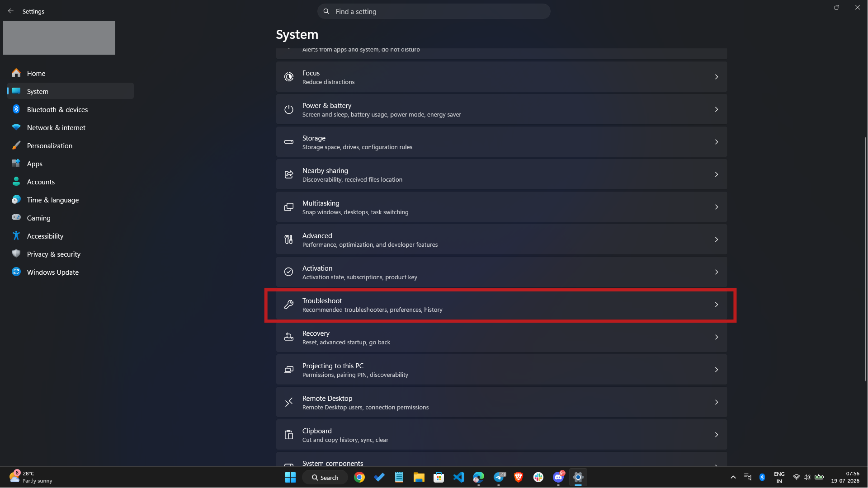Open Gaming settings in sidebar

[x=71, y=218]
